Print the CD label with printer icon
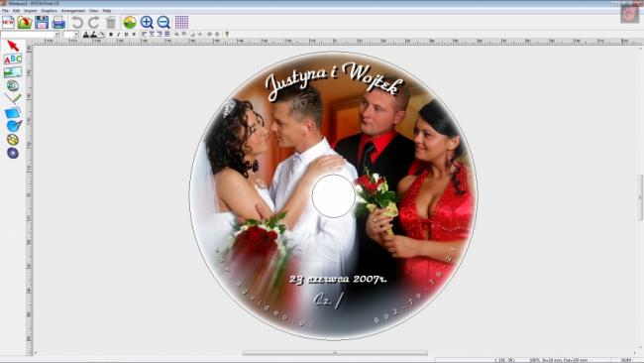This screenshot has height=363, width=644. click(58, 22)
